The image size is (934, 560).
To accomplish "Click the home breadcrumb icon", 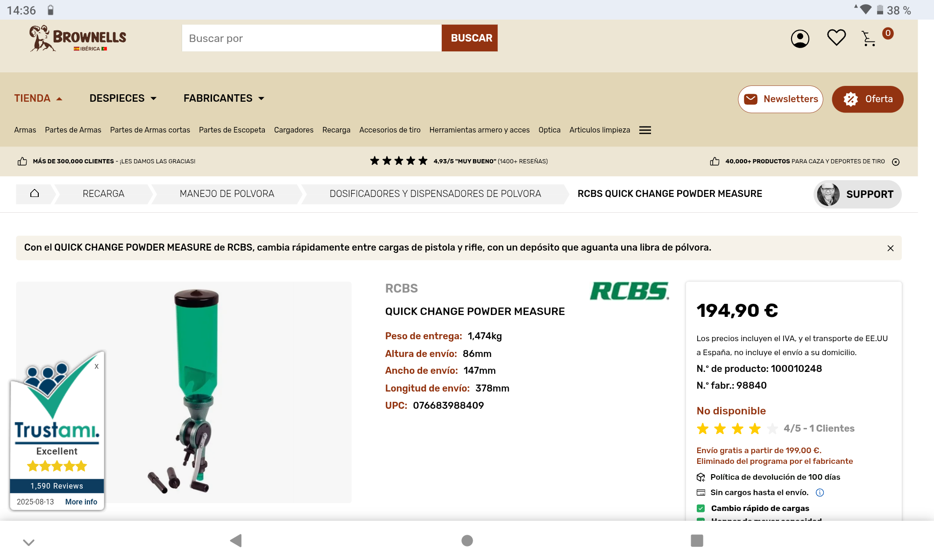I will pyautogui.click(x=35, y=194).
